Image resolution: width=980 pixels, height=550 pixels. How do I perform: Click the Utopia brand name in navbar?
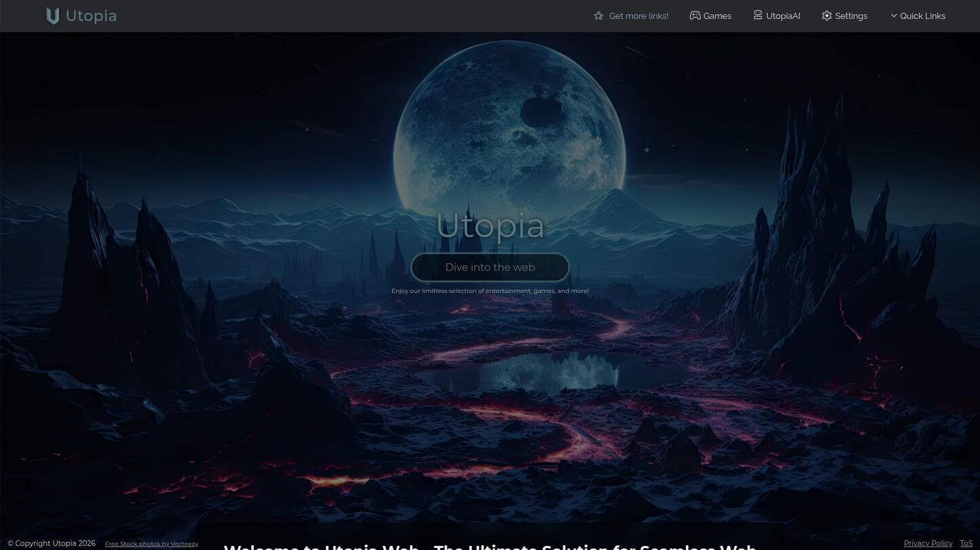91,16
